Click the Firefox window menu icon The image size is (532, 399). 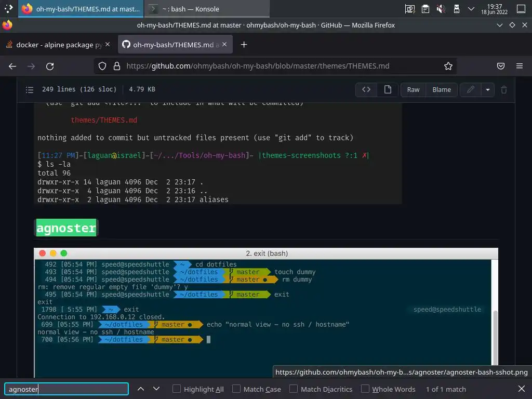pyautogui.click(x=7, y=25)
